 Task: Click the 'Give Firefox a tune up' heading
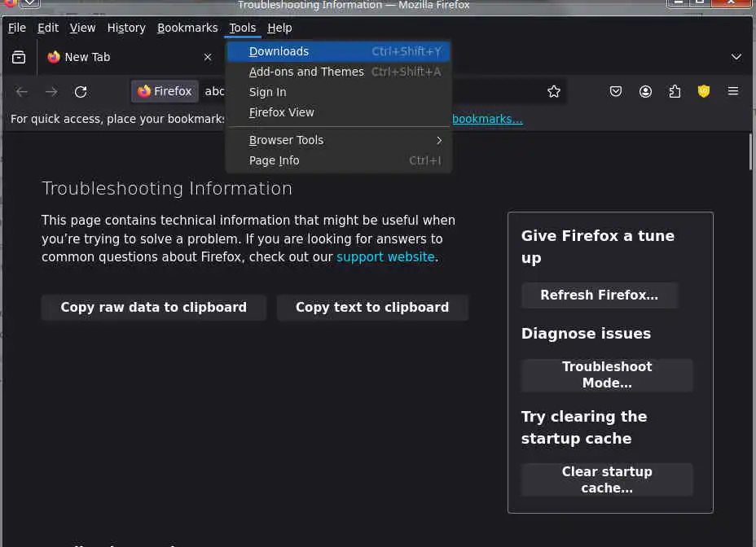598,247
